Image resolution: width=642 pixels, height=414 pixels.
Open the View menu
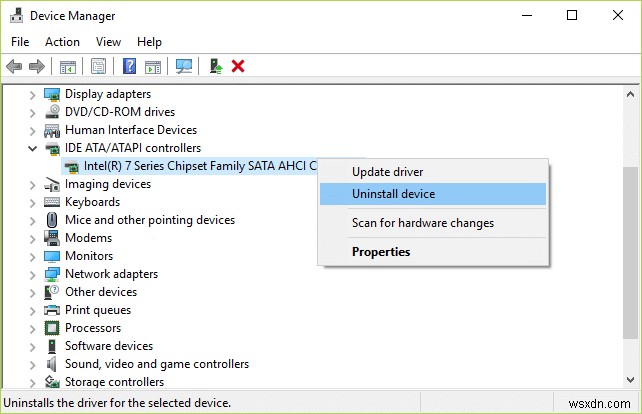pos(108,42)
